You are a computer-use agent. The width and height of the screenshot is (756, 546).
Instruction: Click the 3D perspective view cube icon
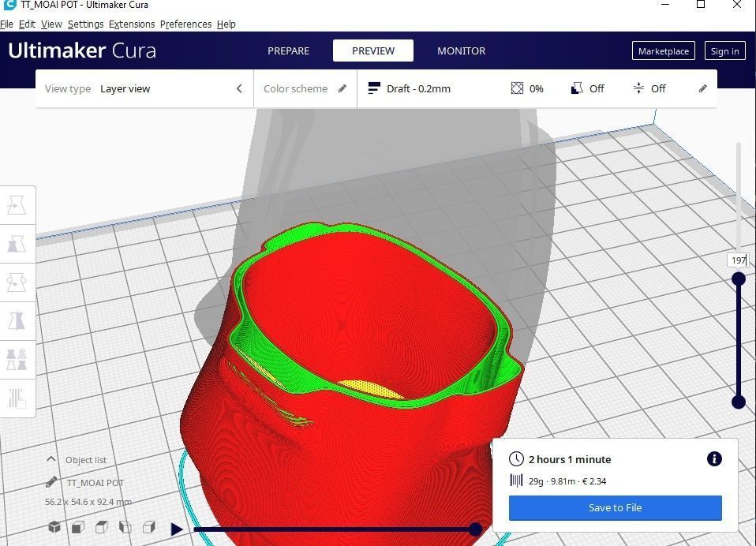(x=54, y=527)
